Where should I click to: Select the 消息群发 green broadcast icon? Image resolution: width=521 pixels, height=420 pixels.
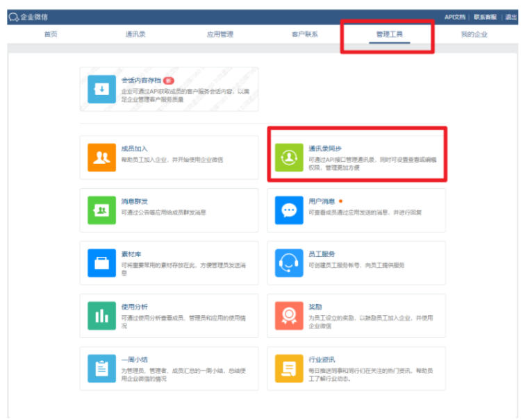tap(101, 210)
